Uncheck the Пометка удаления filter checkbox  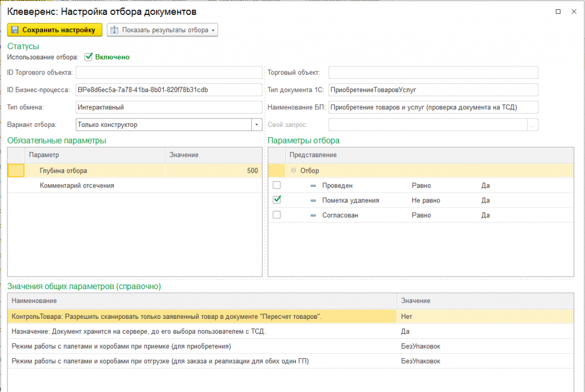point(277,200)
